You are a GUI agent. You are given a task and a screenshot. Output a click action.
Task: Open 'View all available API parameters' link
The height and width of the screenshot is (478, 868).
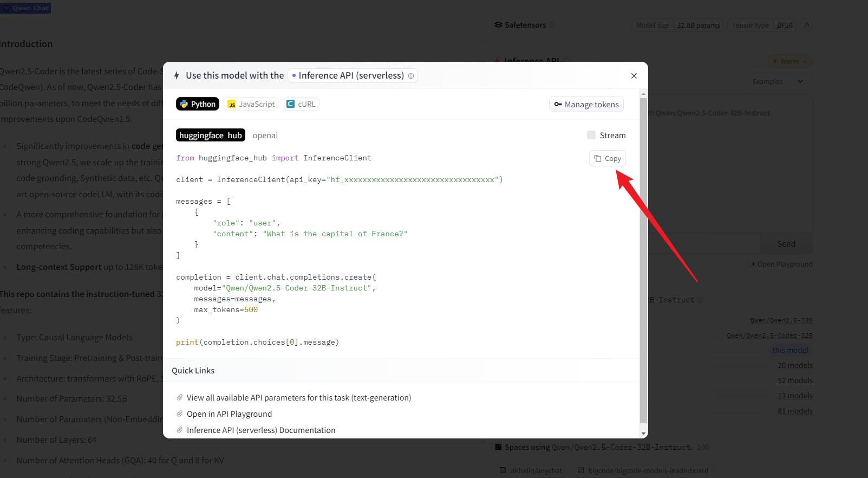click(299, 398)
